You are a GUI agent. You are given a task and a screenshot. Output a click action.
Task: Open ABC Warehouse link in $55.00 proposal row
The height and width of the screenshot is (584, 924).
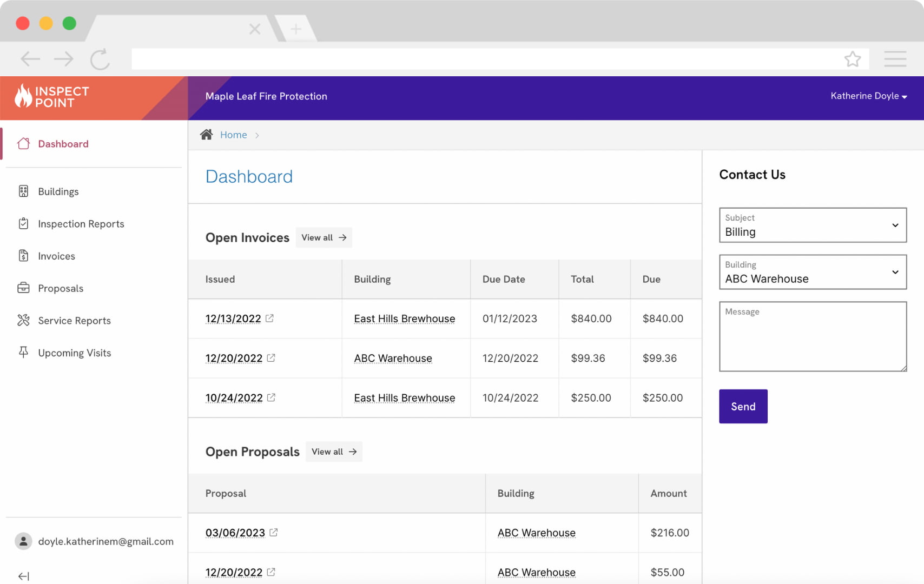click(x=537, y=572)
